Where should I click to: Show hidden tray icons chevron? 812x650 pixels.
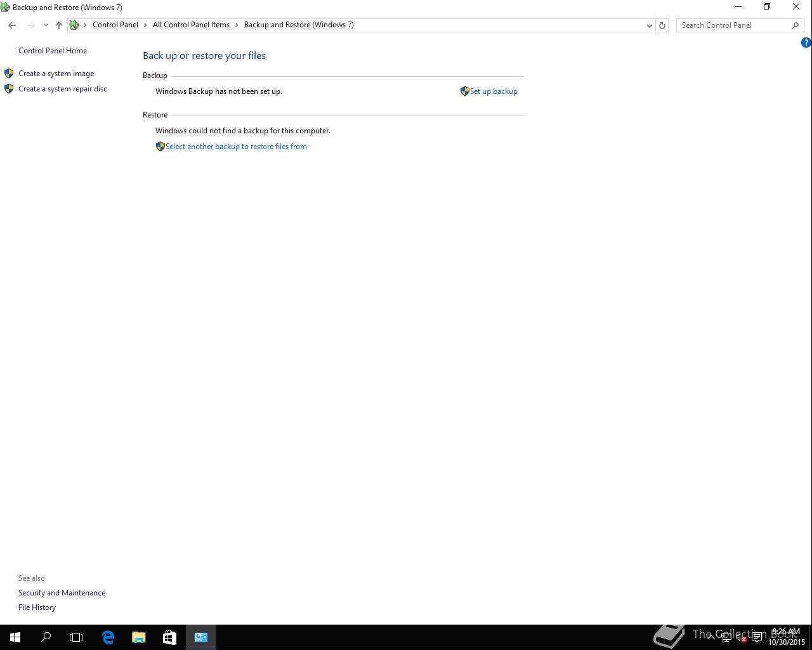click(711, 637)
